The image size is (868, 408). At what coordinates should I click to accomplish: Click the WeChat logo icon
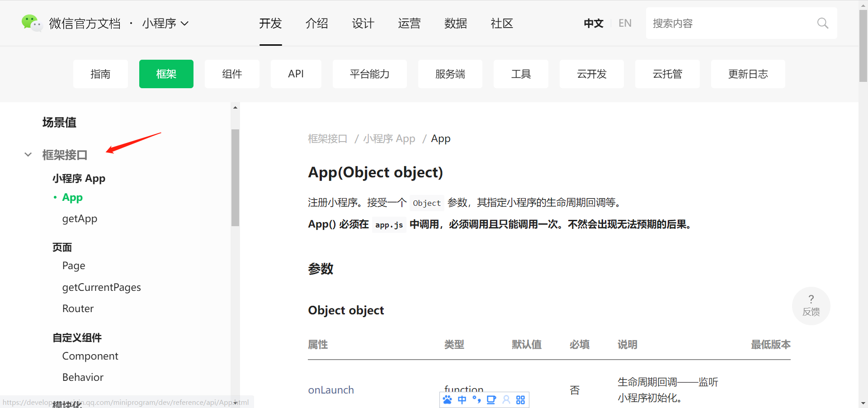click(31, 23)
